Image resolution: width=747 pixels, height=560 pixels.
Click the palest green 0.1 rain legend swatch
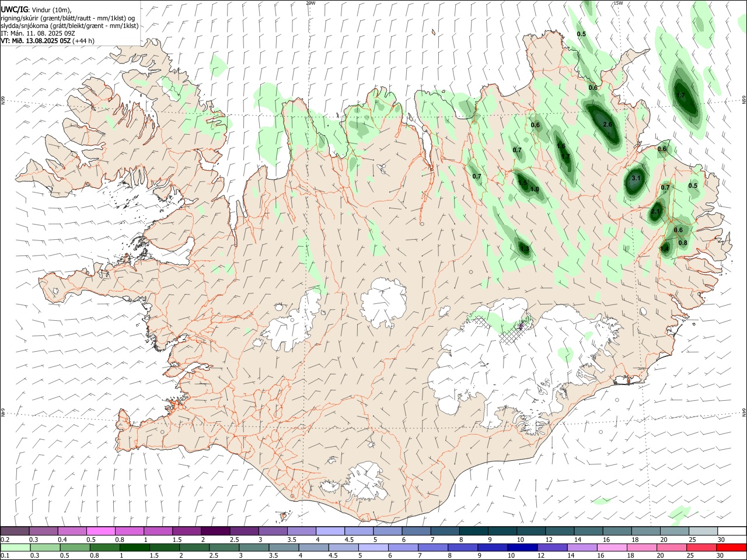pyautogui.click(x=15, y=547)
